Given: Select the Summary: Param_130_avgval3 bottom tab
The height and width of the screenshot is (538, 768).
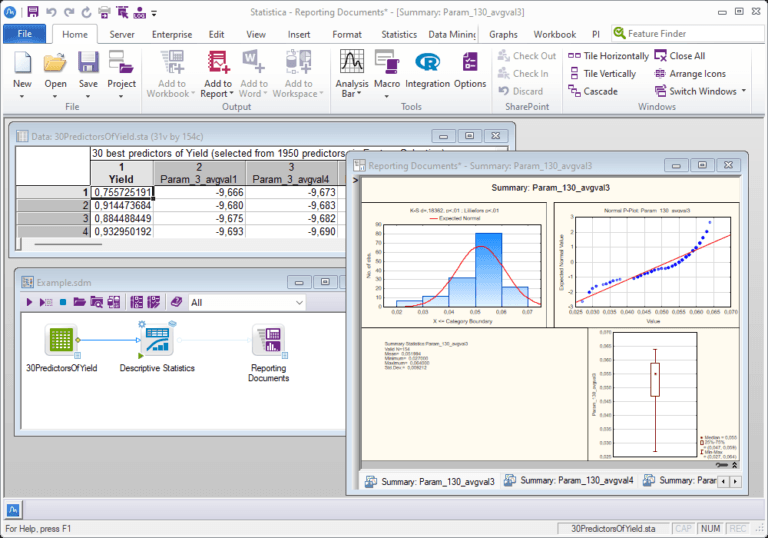Looking at the screenshot, I should pos(430,482).
